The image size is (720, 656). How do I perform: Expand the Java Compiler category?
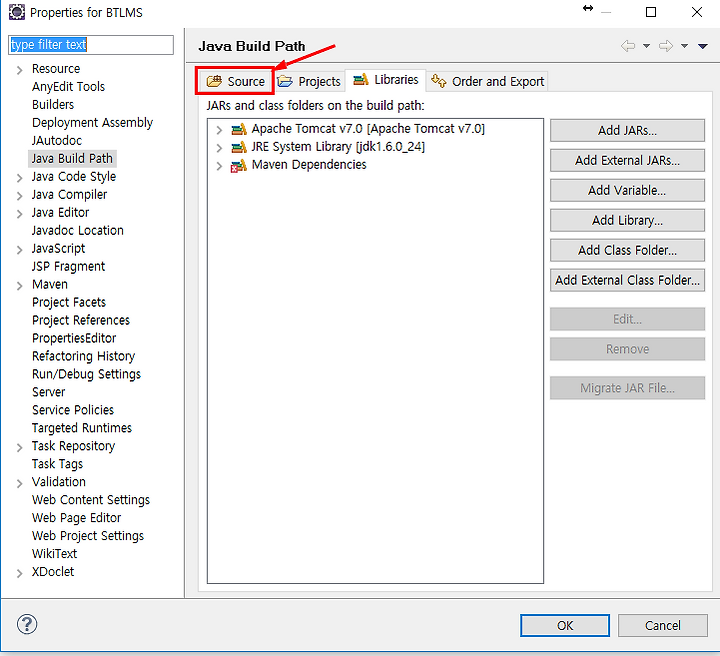19,196
